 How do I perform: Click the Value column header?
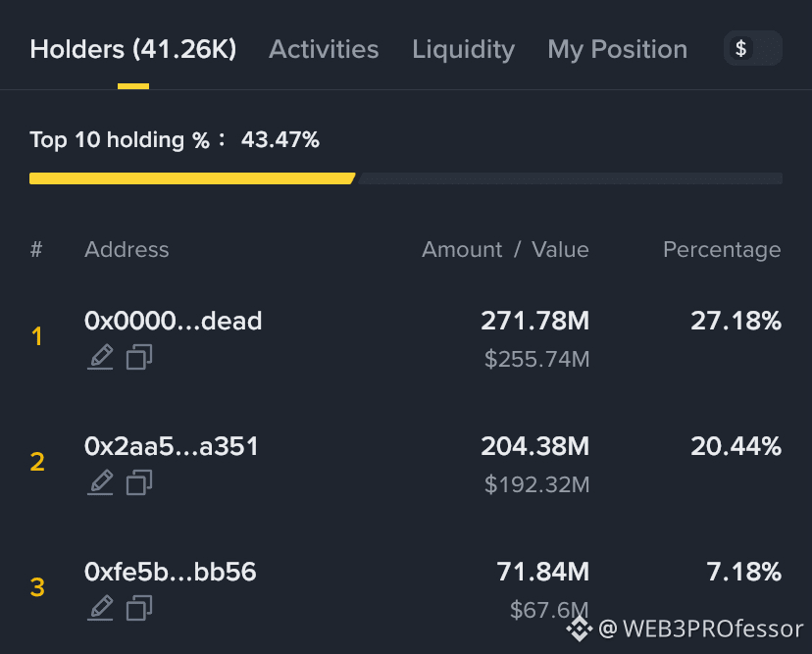point(560,250)
